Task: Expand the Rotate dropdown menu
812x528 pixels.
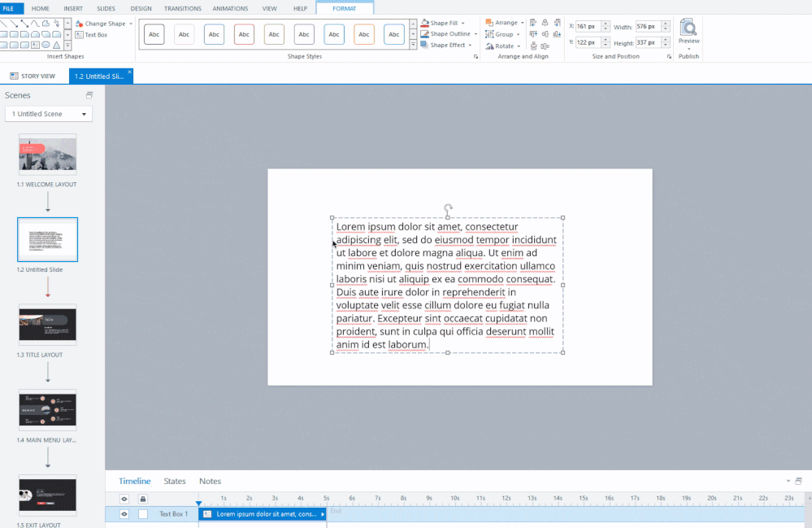Action: point(519,46)
